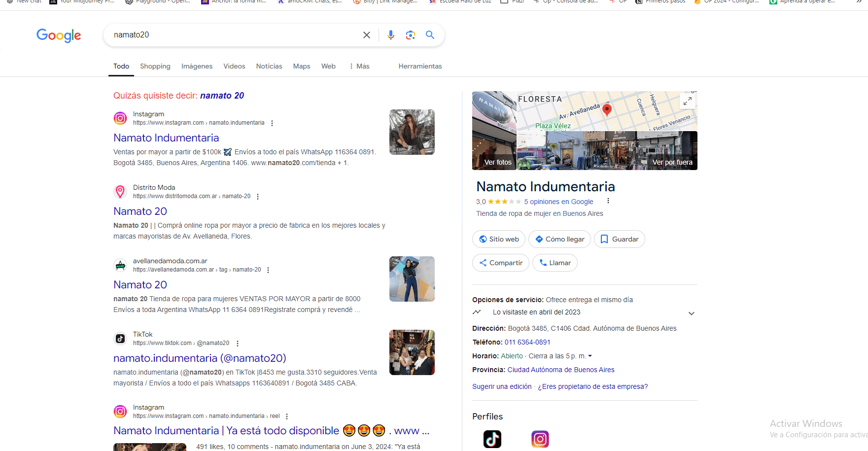Viewport: 868px width, 451px height.
Task: Click the red map pin on Av. Avellaneda
Action: 607,109
